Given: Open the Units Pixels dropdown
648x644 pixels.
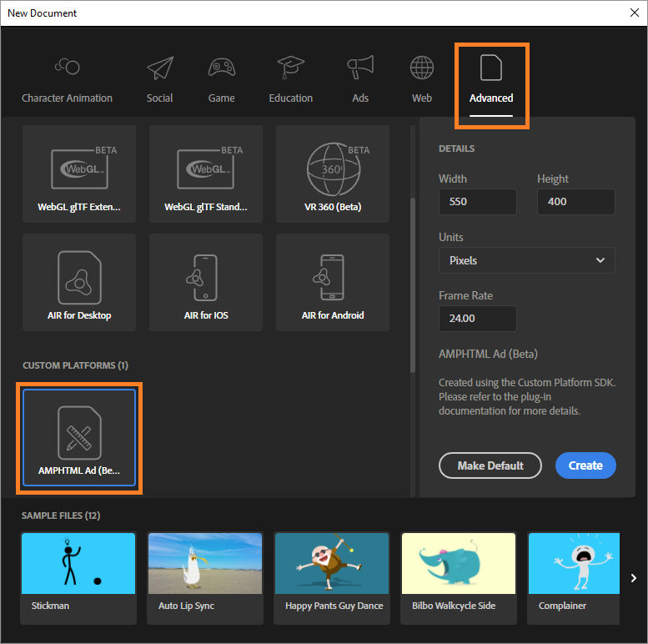Looking at the screenshot, I should pos(527,260).
